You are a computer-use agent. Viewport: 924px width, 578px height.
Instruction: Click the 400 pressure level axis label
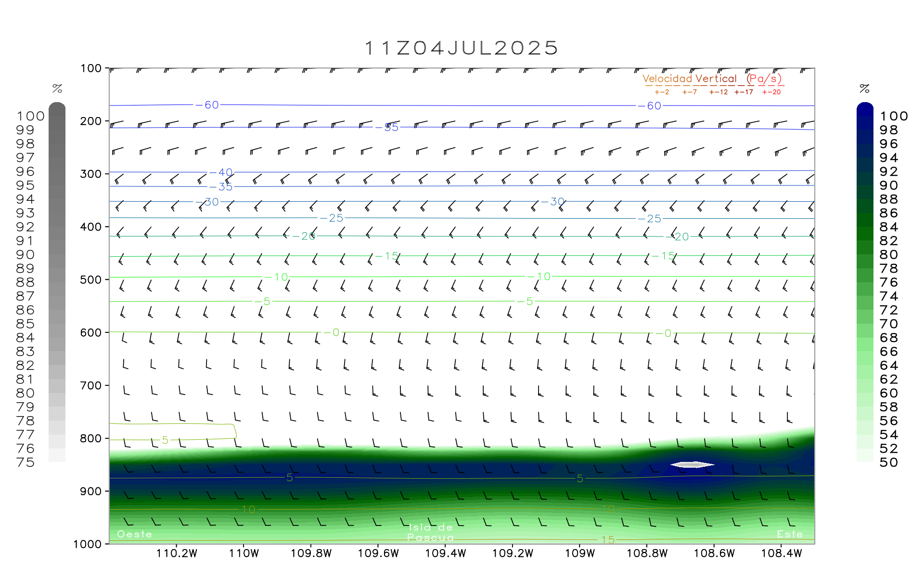[x=91, y=227]
